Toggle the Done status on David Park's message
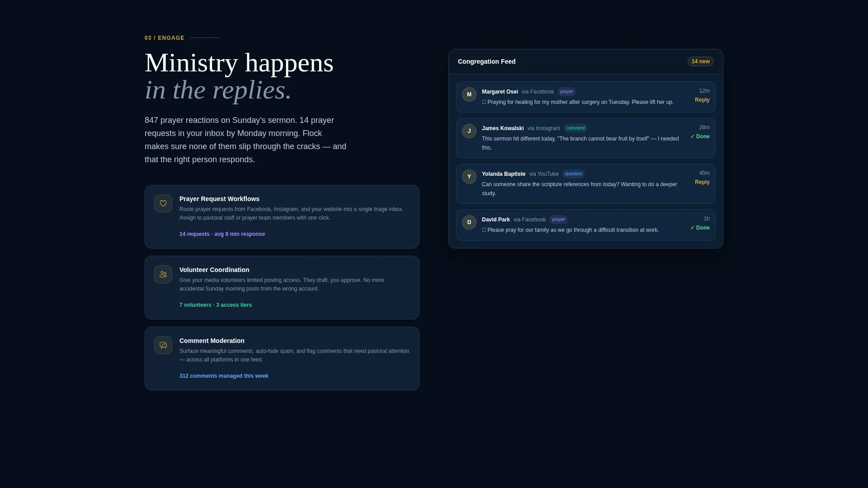 click(x=700, y=228)
